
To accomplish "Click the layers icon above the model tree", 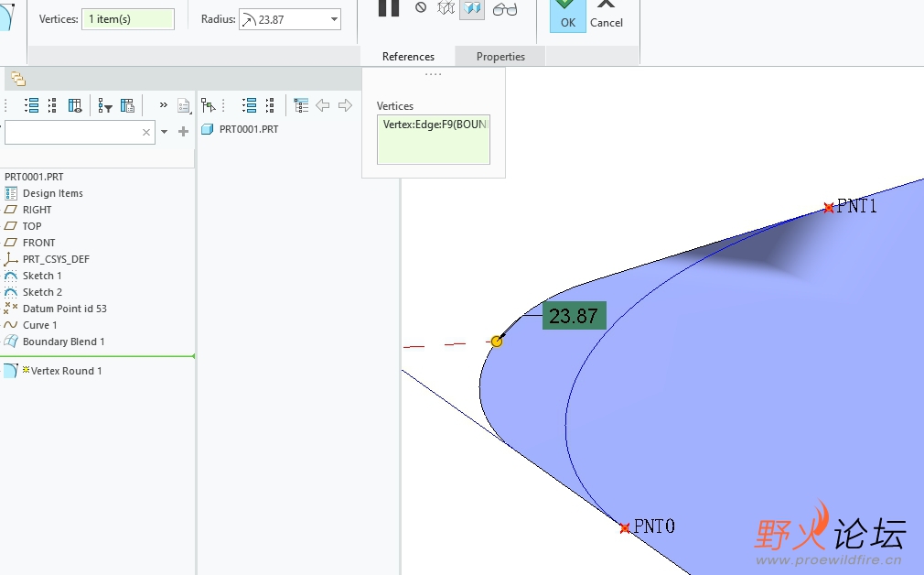I will (x=18, y=79).
